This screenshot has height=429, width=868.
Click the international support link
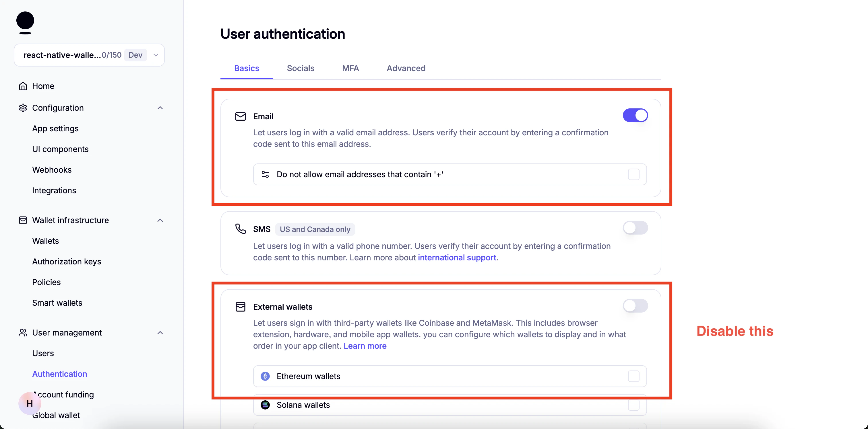pyautogui.click(x=457, y=258)
